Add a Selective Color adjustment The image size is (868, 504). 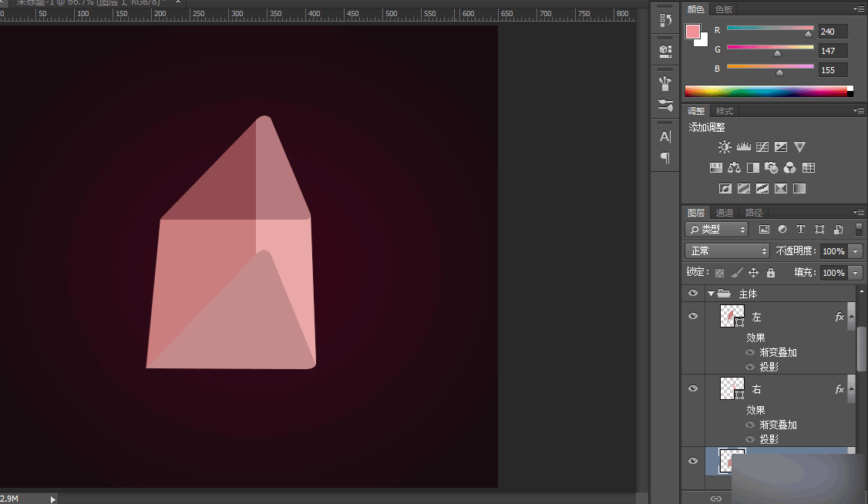point(781,189)
